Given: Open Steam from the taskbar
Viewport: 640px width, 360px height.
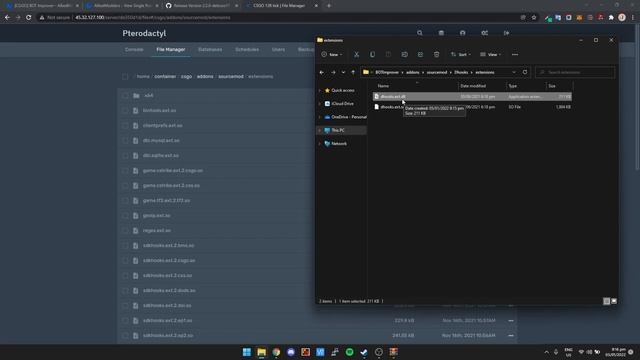Looking at the screenshot, I should coord(364,352).
